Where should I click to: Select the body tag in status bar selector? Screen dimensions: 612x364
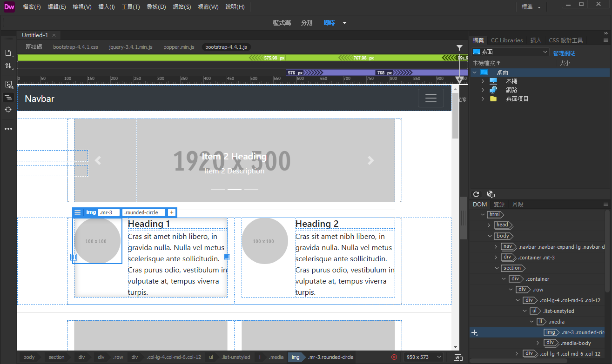[x=29, y=357]
